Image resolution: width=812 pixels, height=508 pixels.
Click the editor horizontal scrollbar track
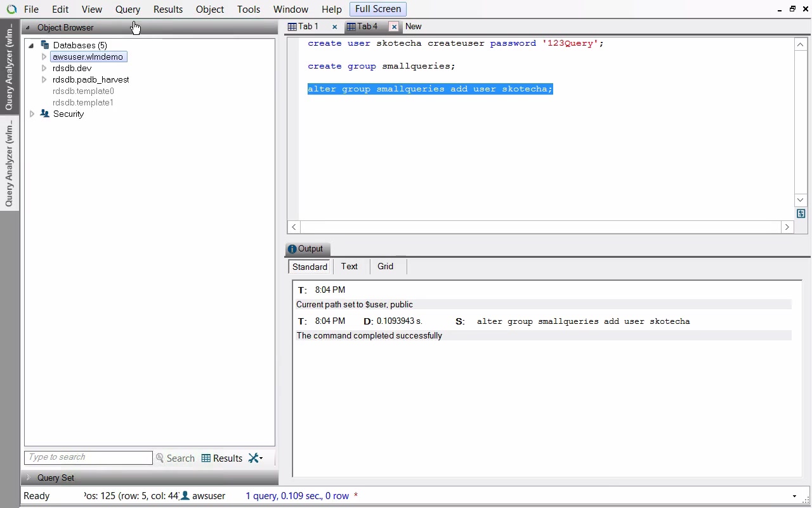click(x=540, y=227)
